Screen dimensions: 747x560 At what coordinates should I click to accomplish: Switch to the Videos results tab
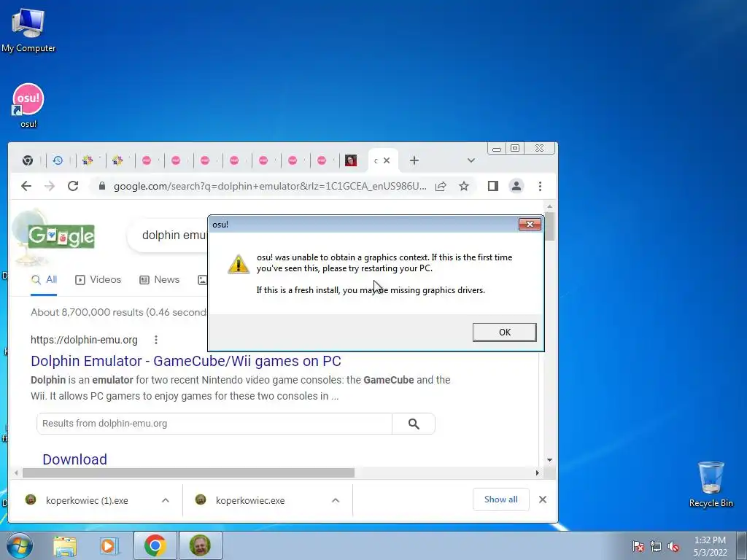point(98,280)
